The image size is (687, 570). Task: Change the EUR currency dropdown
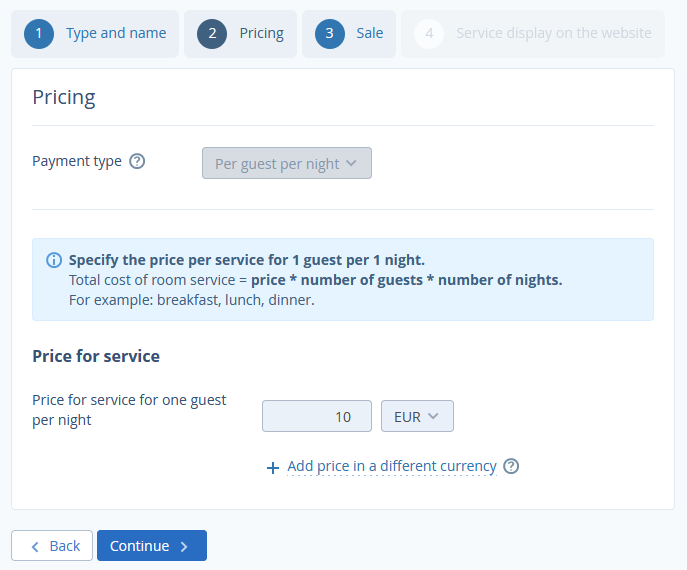[x=417, y=416]
